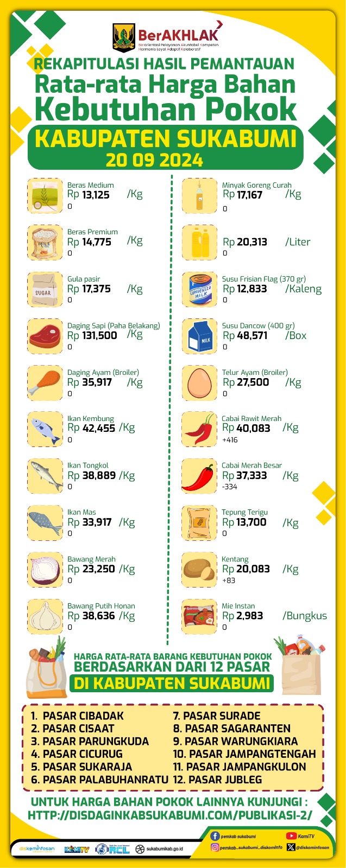Click the Susu Dancow milk box icon

coord(199,336)
